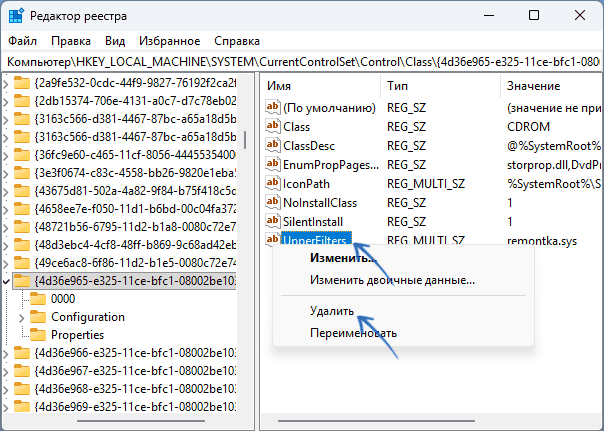Click the string value icon beside ClassDesc
The width and height of the screenshot is (604, 431).
(273, 144)
